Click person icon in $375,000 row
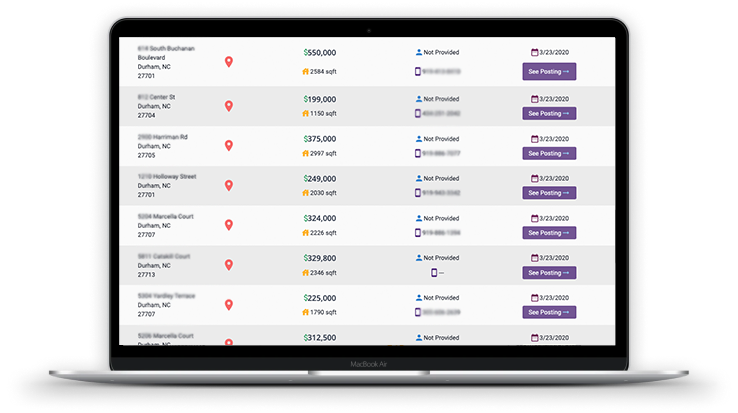 click(418, 139)
